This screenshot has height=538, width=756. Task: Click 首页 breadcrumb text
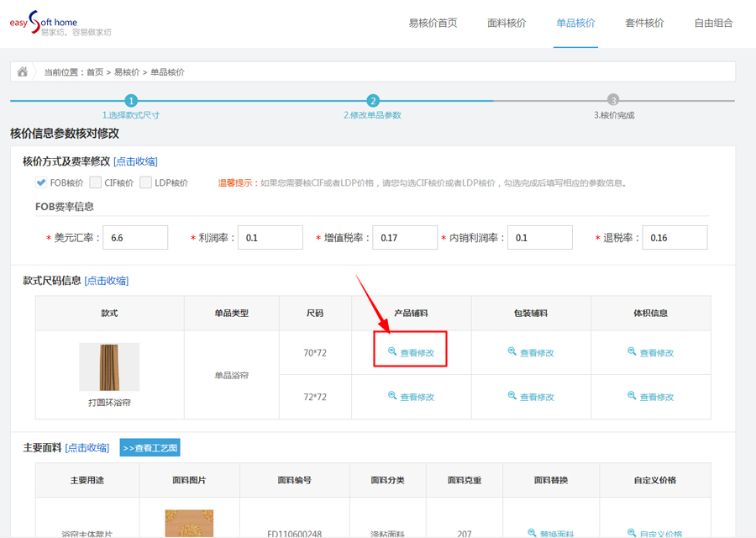pos(95,72)
